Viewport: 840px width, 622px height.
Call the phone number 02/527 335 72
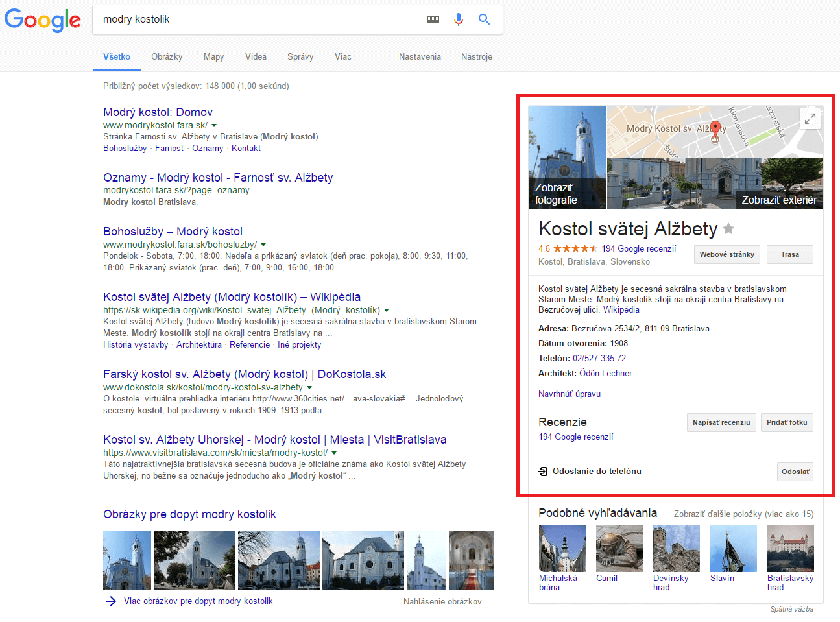click(x=599, y=359)
